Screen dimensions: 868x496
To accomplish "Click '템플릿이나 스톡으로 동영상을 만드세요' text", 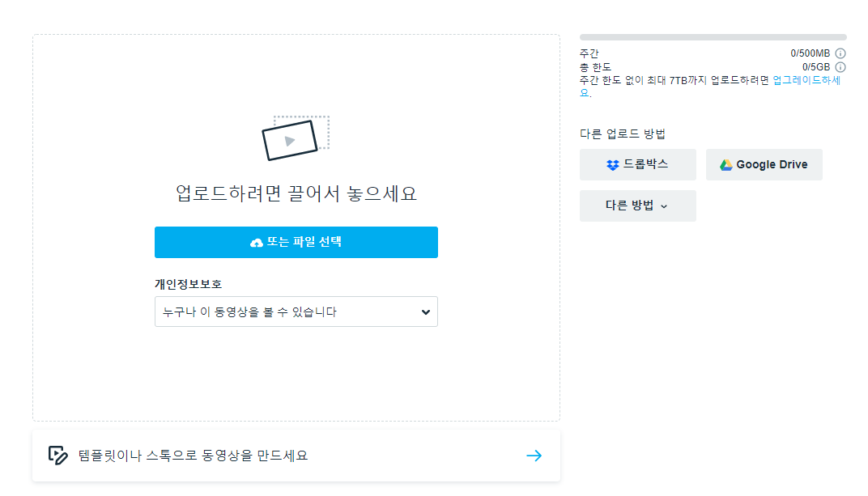I will pyautogui.click(x=193, y=456).
